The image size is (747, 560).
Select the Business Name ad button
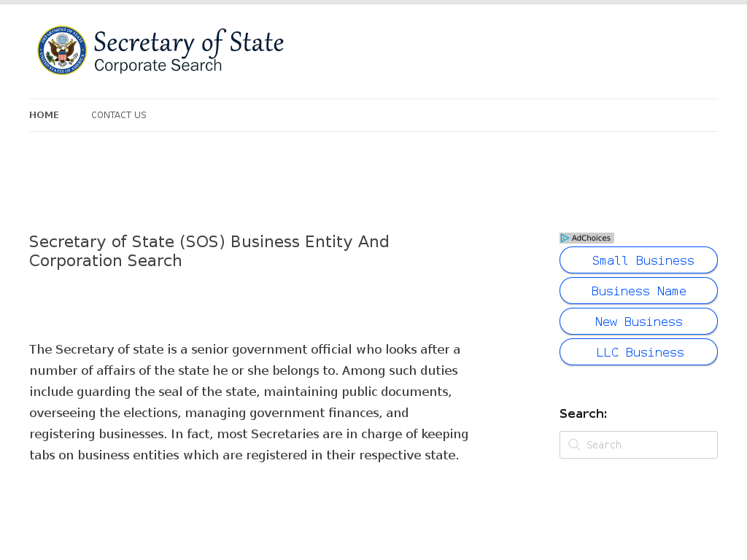click(x=638, y=291)
